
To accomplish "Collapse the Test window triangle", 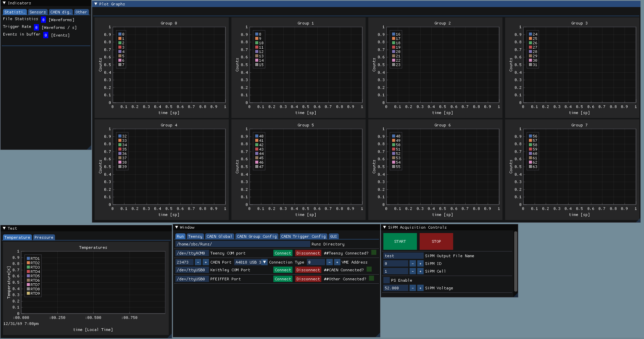I will click(x=4, y=228).
